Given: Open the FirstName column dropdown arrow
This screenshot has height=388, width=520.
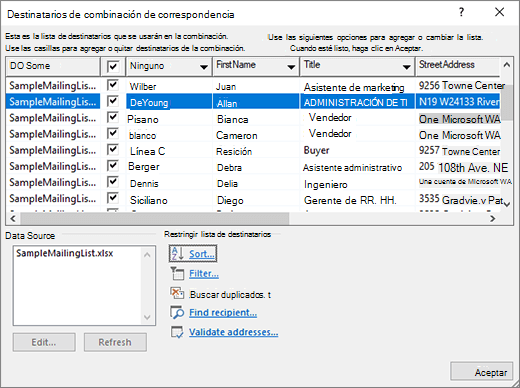Looking at the screenshot, I should pyautogui.click(x=291, y=67).
